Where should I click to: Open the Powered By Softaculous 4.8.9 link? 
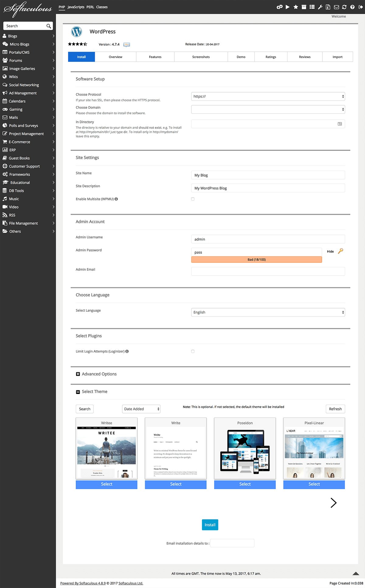[x=83, y=583]
